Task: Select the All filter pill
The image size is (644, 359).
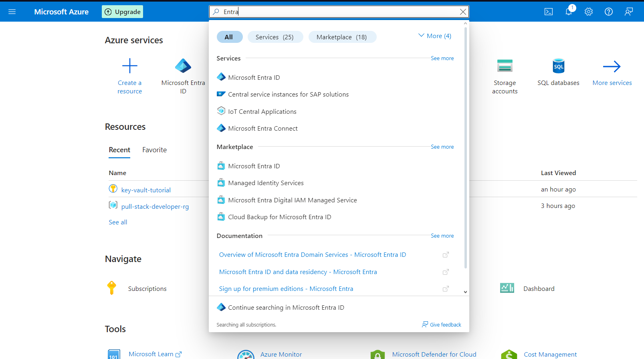Action: [x=229, y=37]
